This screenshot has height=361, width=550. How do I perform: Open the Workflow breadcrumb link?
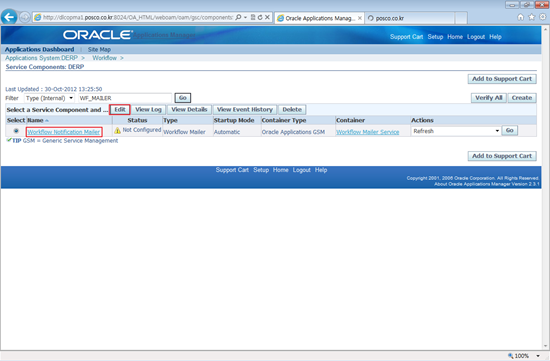point(105,58)
